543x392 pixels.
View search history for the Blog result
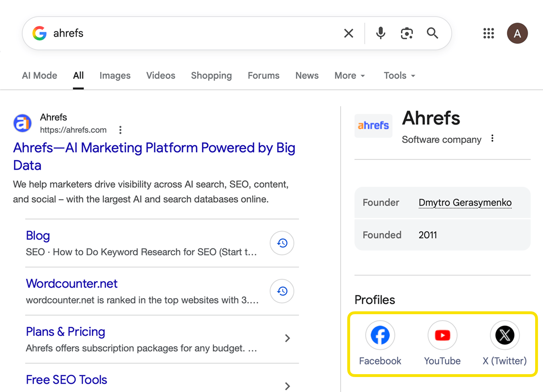[x=282, y=243]
